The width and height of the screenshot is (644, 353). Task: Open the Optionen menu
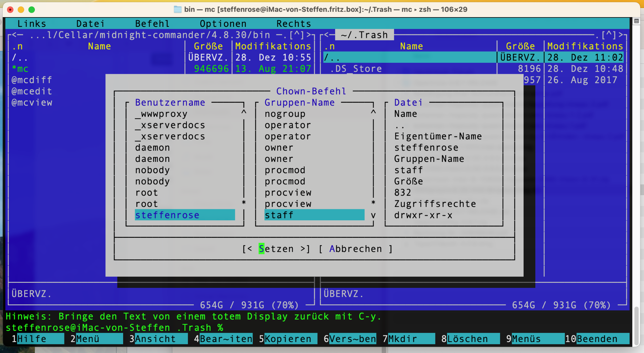(223, 24)
